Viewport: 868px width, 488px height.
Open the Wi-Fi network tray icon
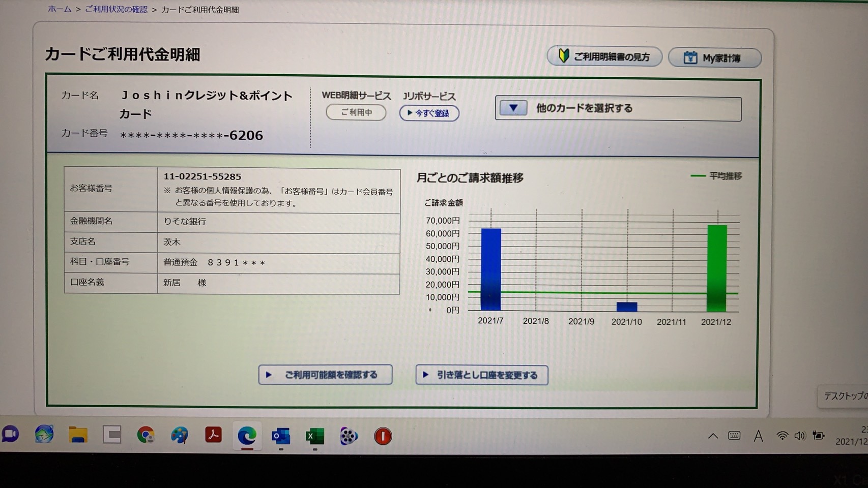(782, 436)
